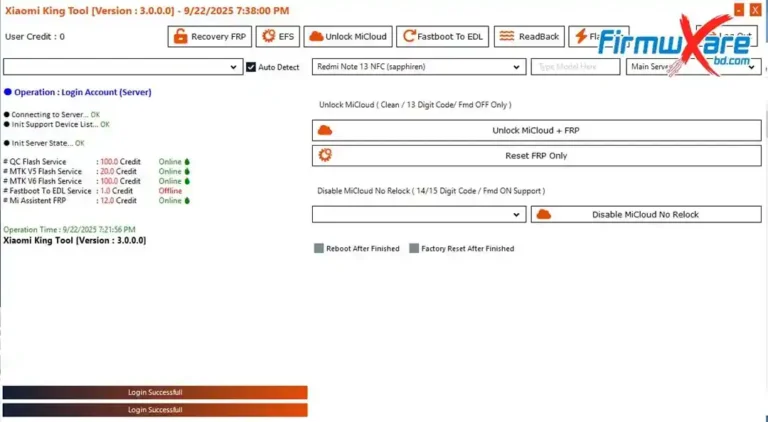Click the lower Login Successful progress bar
Viewport: 768px width, 422px height.
(155, 410)
